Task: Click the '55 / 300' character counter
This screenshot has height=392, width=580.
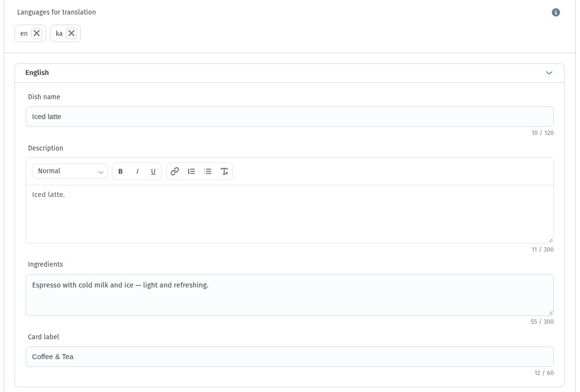Action: coord(542,322)
